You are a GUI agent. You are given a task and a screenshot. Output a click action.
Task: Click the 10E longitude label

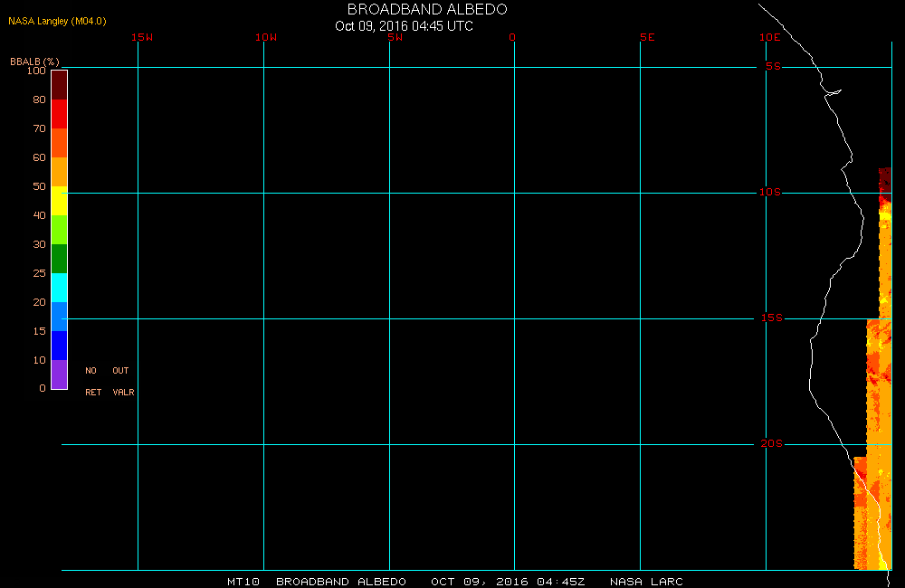click(770, 37)
